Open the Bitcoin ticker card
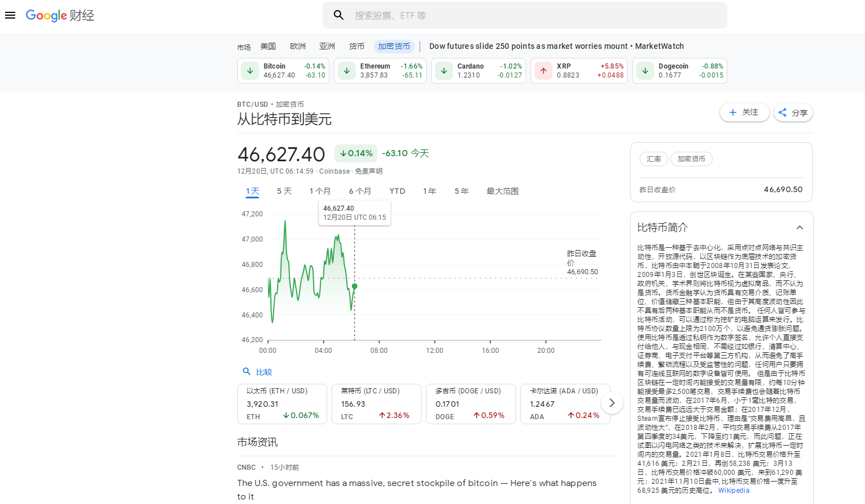 tap(283, 71)
